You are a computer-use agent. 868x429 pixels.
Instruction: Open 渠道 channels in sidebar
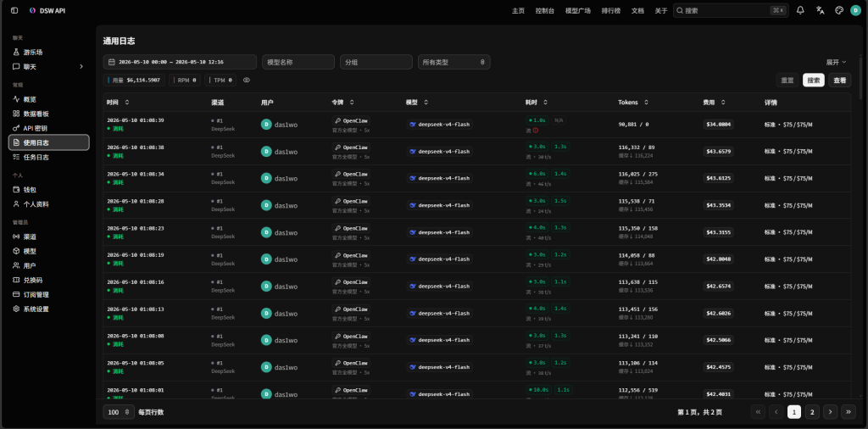pos(48,237)
